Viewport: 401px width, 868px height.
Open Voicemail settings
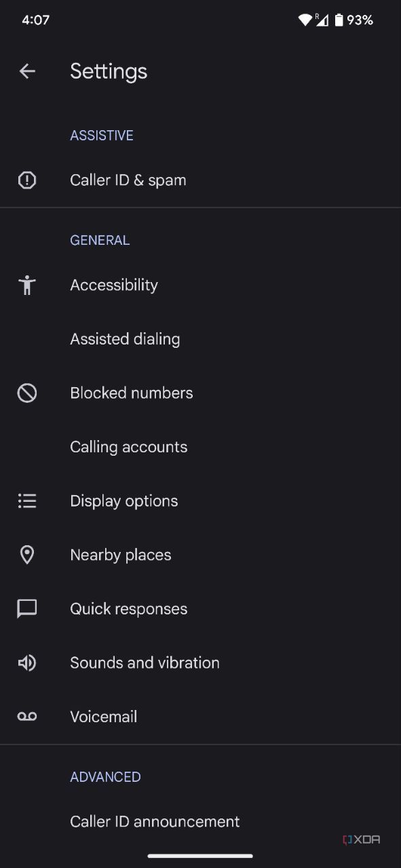pos(103,716)
